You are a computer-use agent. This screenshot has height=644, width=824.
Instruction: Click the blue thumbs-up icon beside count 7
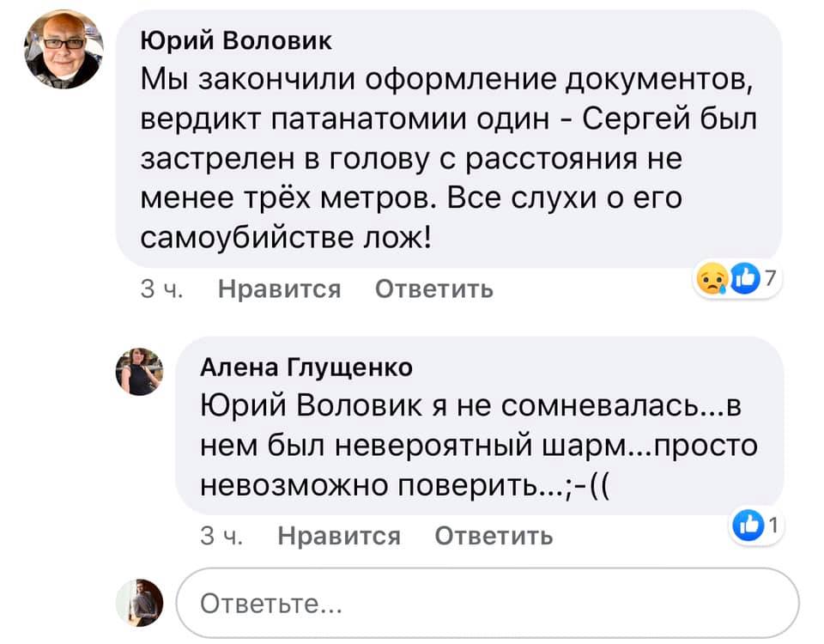(x=746, y=279)
